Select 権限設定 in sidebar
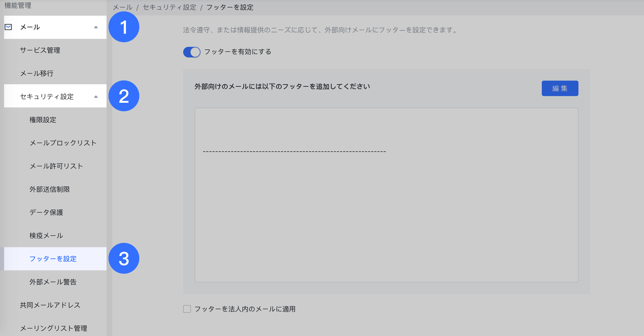The height and width of the screenshot is (336, 644). click(43, 120)
